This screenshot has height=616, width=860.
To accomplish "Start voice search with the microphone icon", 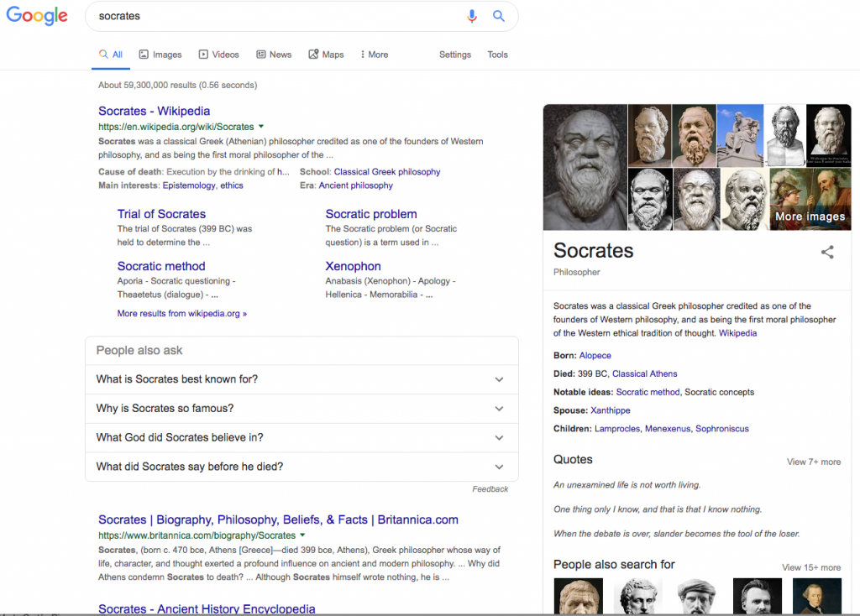I will click(x=472, y=17).
